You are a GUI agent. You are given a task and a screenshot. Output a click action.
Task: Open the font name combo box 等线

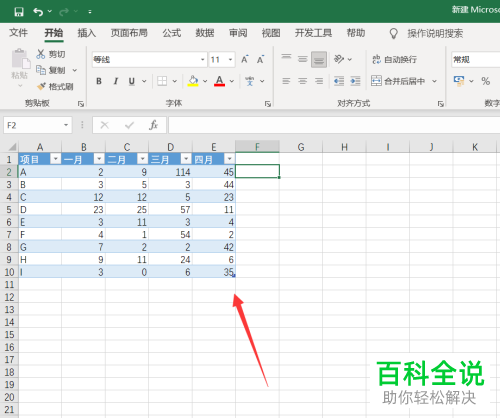coord(150,60)
